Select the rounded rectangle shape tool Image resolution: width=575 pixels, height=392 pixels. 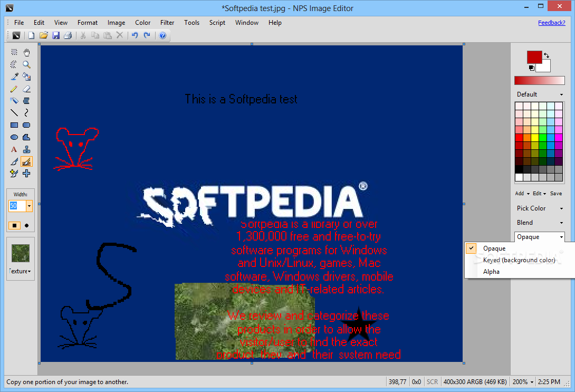[x=26, y=125]
